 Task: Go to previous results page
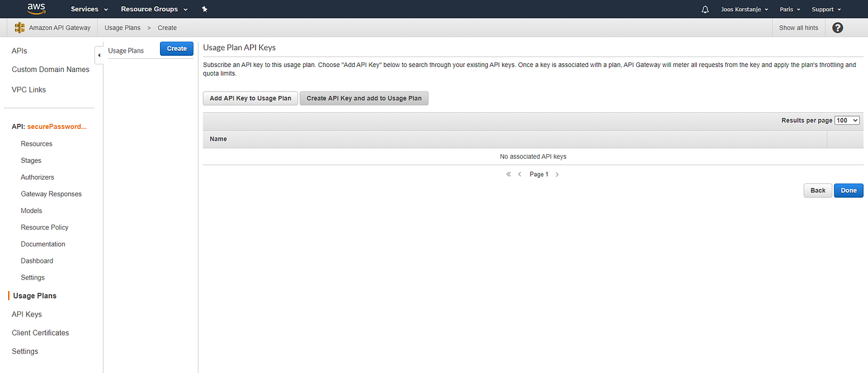[520, 175]
